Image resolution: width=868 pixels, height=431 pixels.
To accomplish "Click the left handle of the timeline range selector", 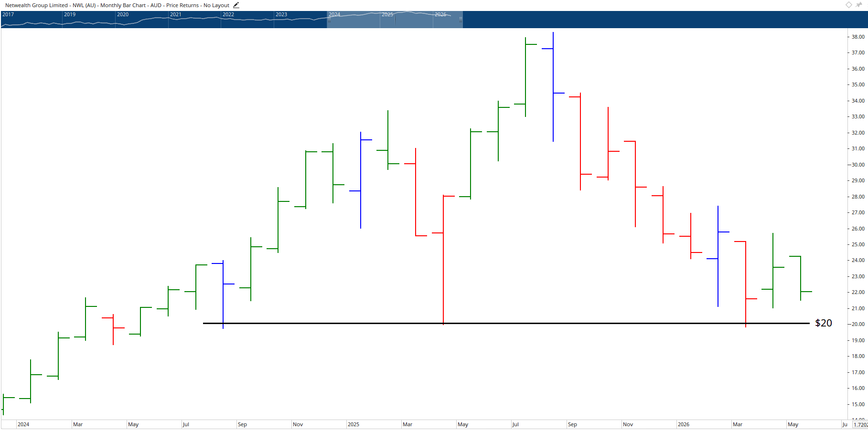I will click(329, 20).
